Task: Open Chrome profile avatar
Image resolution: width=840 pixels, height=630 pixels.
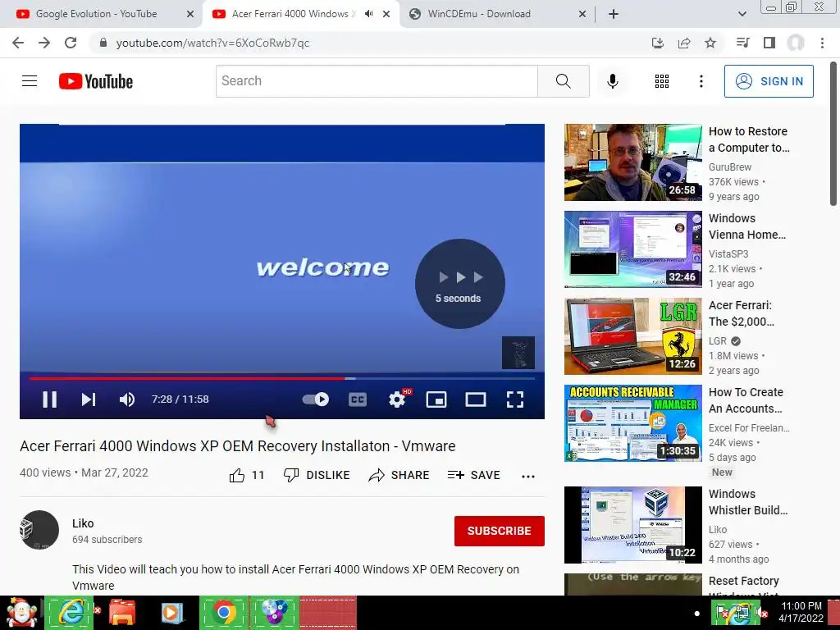Action: tap(796, 43)
